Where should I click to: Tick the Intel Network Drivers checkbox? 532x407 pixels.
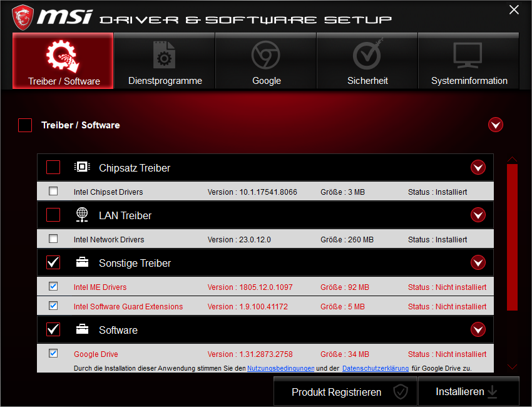53,239
